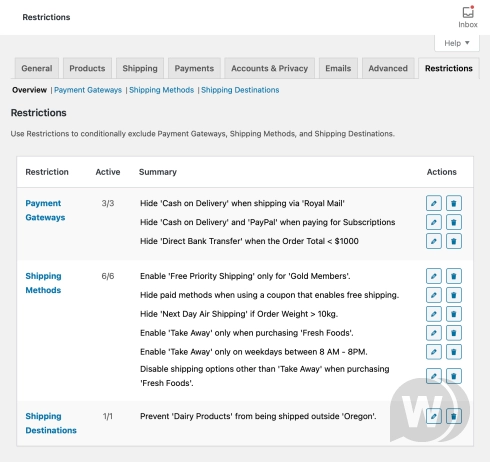
Task: Switch to the Advanced tab
Action: pyautogui.click(x=388, y=68)
